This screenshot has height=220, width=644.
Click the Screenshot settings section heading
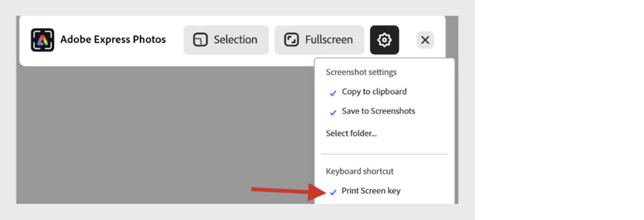[x=361, y=72]
